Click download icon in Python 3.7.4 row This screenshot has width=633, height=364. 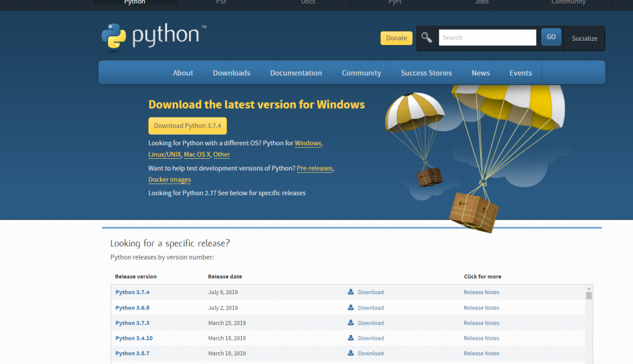coord(351,292)
